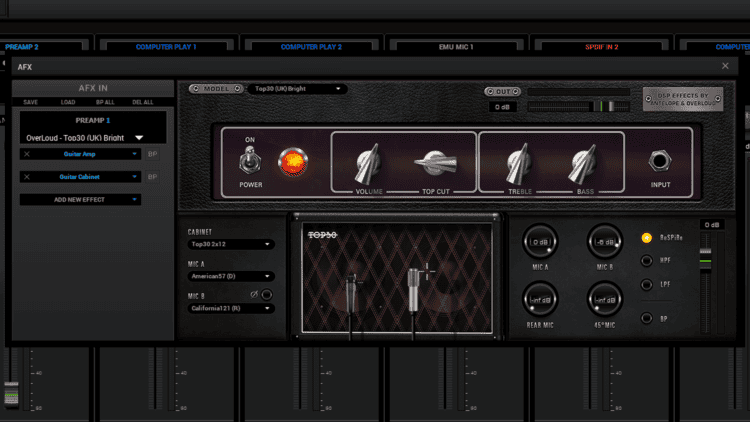Click the red power indicator lamp
The width and height of the screenshot is (750, 422).
(x=293, y=162)
